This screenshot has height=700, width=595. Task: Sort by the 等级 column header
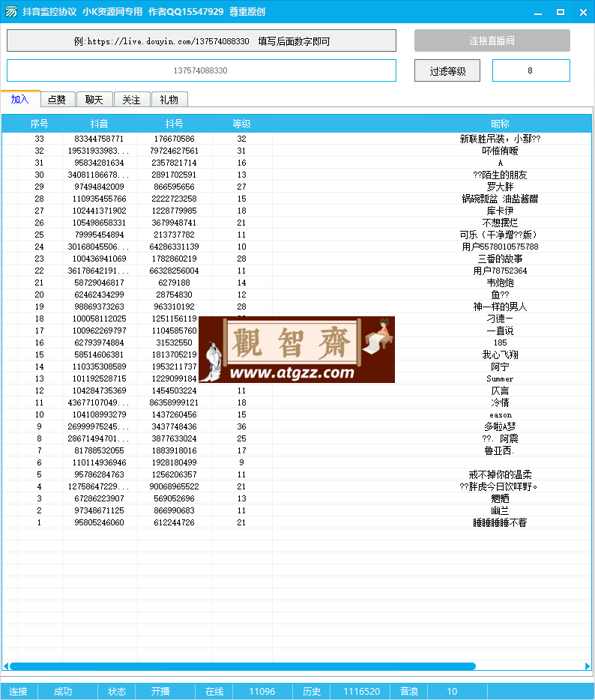pos(241,124)
